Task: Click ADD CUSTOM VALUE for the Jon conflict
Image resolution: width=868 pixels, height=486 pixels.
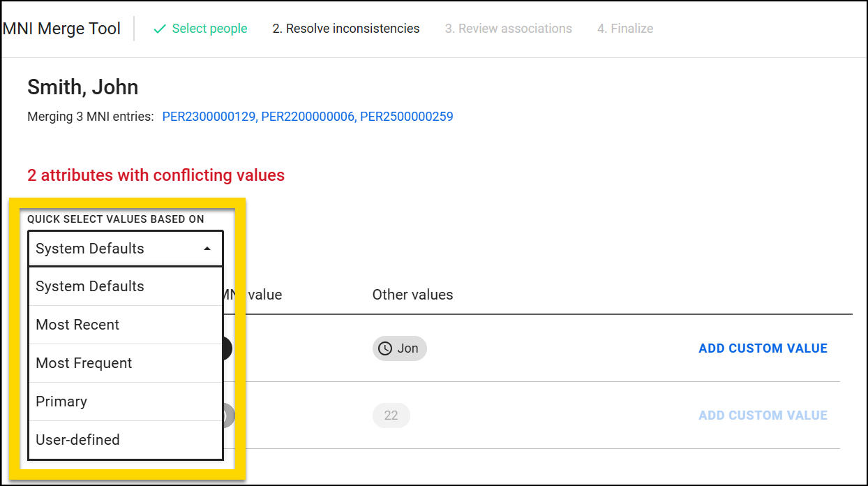Action: [763, 348]
